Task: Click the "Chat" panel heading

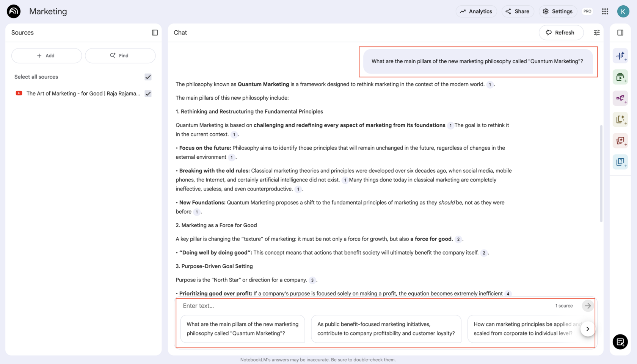Action: (180, 33)
